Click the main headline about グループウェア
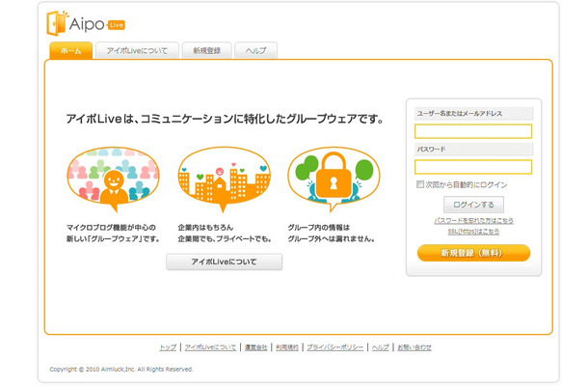Image resolution: width=588 pixels, height=386 pixels. [225, 119]
